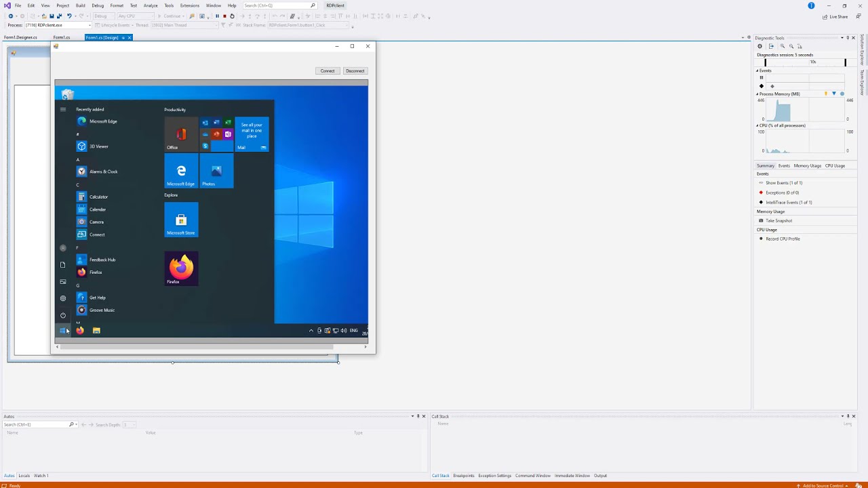Open the Debug menu
Image resolution: width=868 pixels, height=488 pixels.
[x=98, y=5]
